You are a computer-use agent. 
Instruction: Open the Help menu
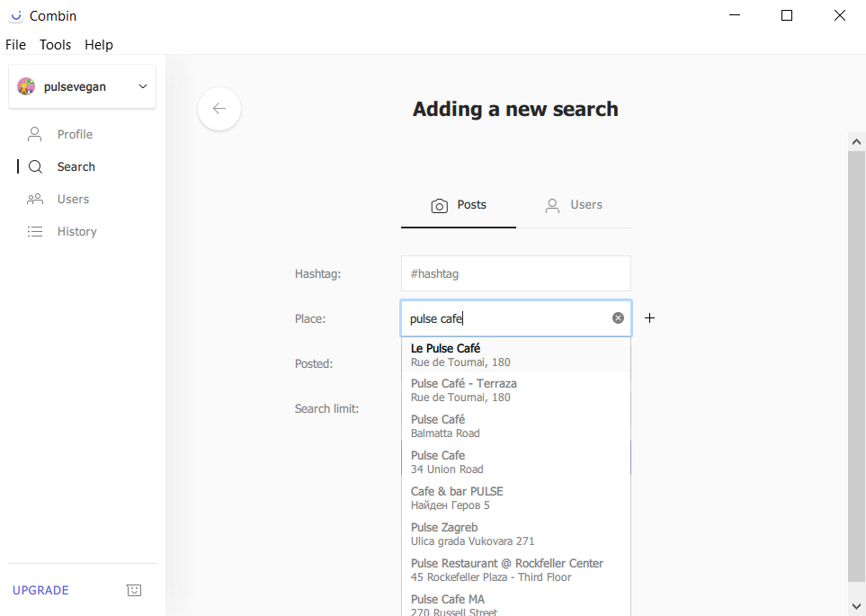click(99, 45)
